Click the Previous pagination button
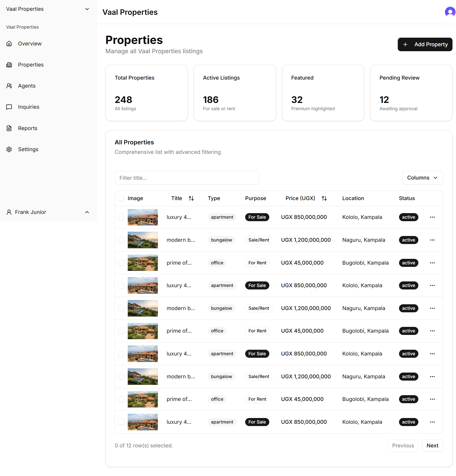The width and height of the screenshot is (456, 476). 403,446
